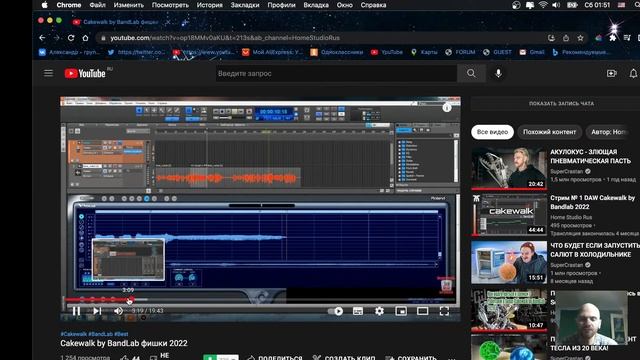Open the 'FORUM' bookmark
The height and width of the screenshot is (360, 640).
(x=460, y=52)
